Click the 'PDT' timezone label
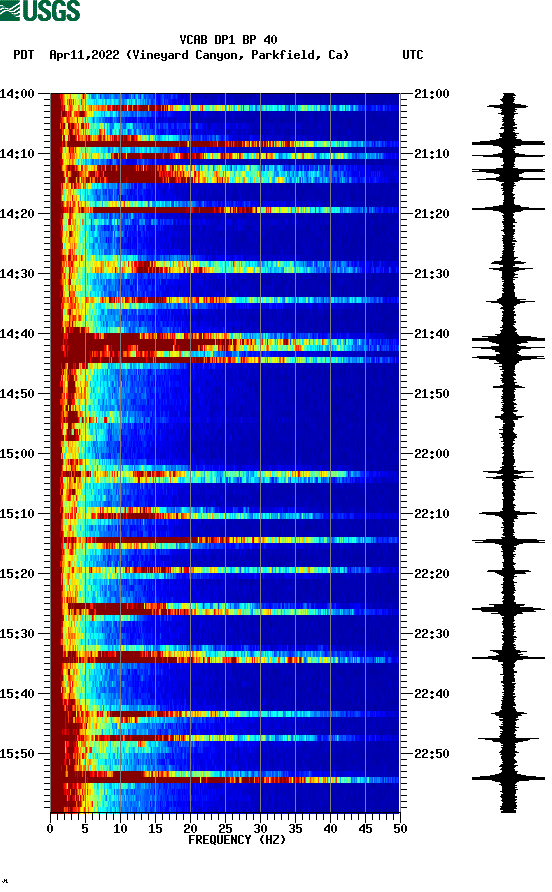 pos(24,55)
